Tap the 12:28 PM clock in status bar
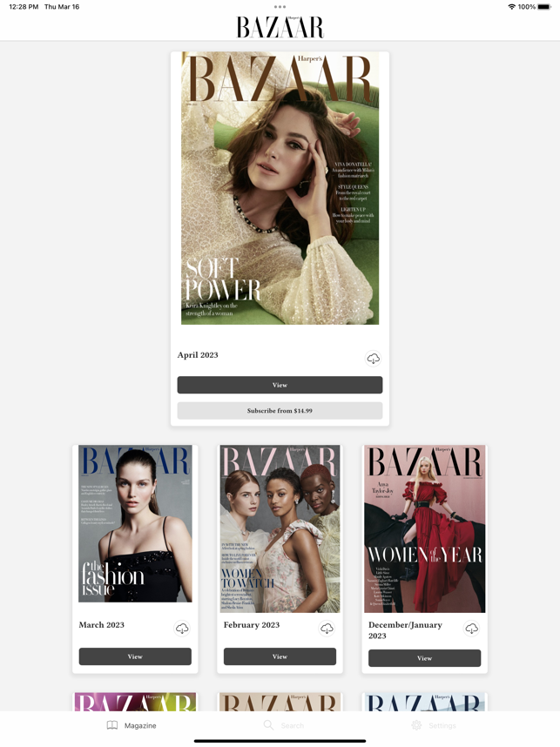 [24, 7]
